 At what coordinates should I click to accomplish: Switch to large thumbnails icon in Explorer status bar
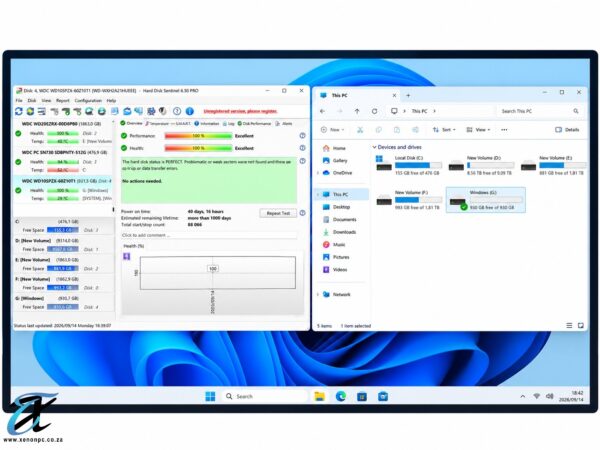click(x=580, y=326)
